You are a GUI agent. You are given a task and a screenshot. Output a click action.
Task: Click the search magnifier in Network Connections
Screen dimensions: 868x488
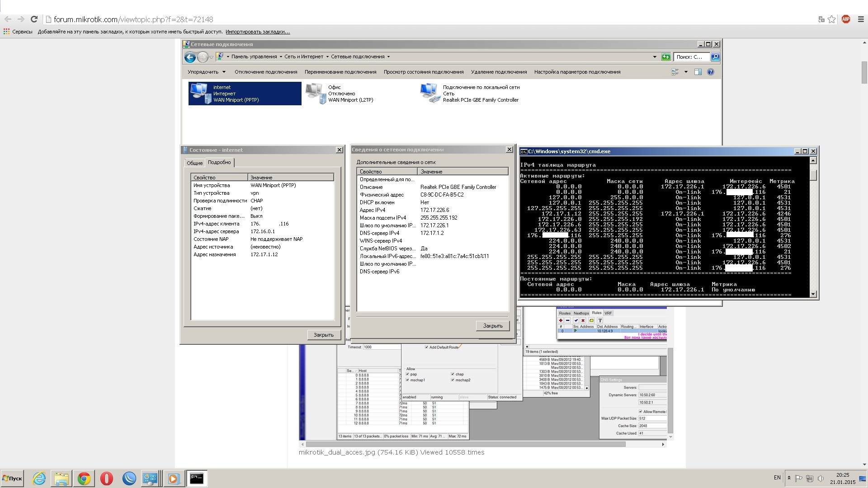pyautogui.click(x=715, y=57)
